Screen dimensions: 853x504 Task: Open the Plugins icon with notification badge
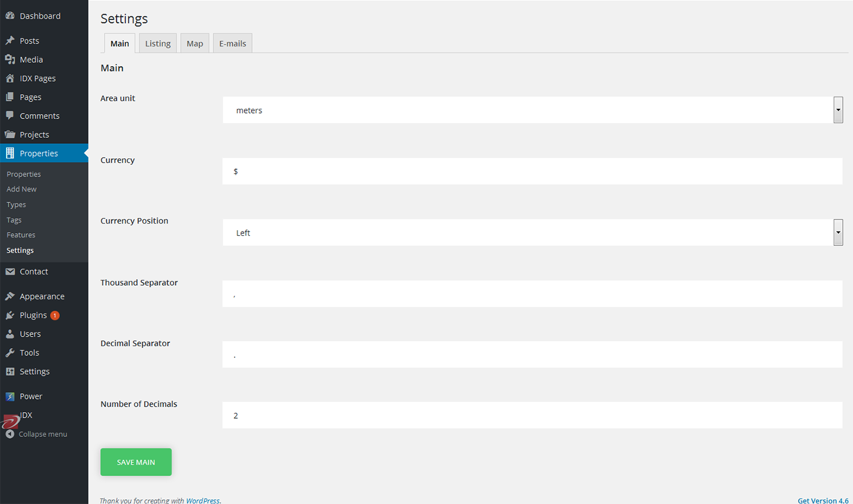click(10, 315)
